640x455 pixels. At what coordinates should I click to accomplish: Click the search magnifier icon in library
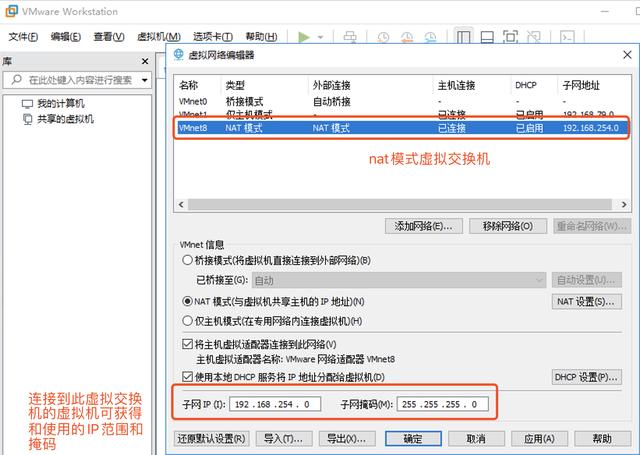coord(16,79)
